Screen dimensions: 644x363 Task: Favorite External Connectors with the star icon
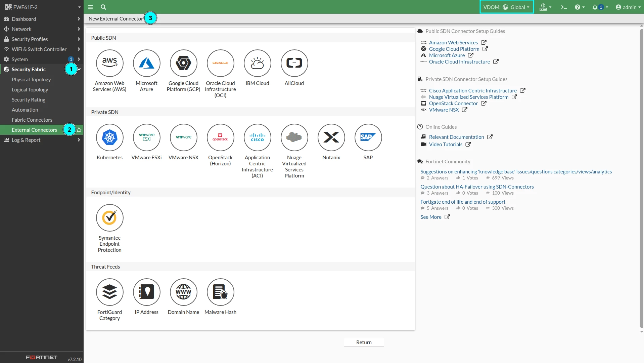pos(79,130)
